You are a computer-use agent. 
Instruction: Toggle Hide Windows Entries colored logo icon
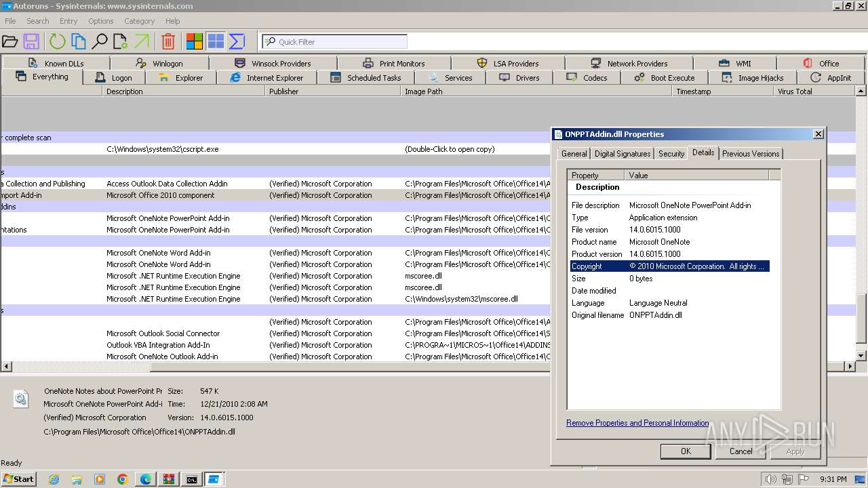tap(195, 42)
